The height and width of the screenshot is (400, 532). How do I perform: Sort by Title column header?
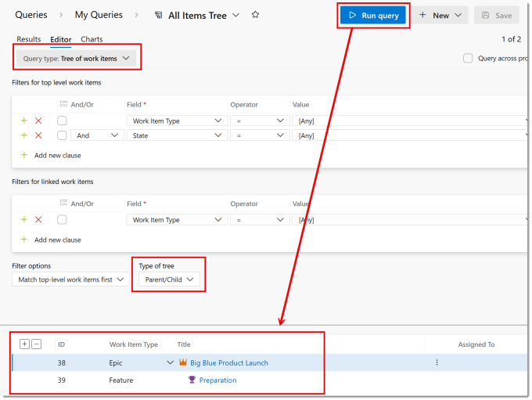184,344
